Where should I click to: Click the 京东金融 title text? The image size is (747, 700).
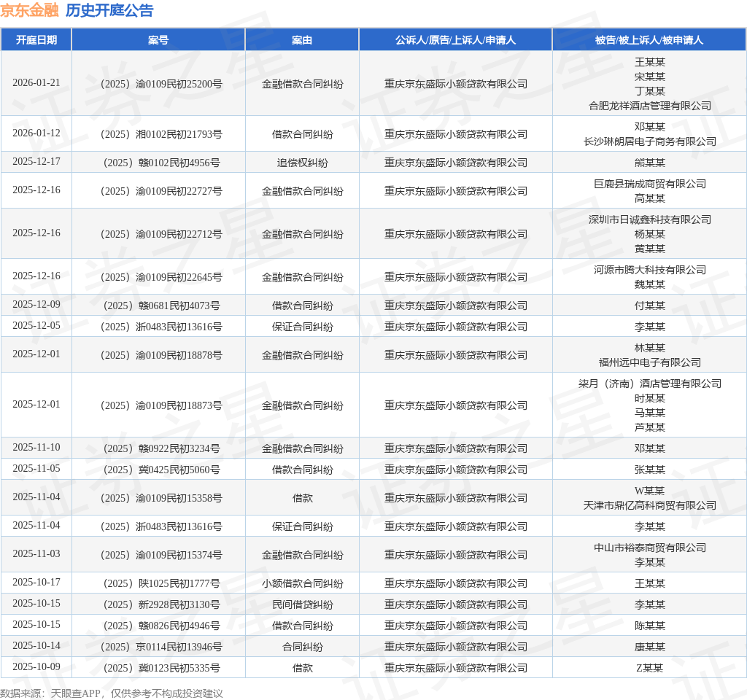[28, 10]
